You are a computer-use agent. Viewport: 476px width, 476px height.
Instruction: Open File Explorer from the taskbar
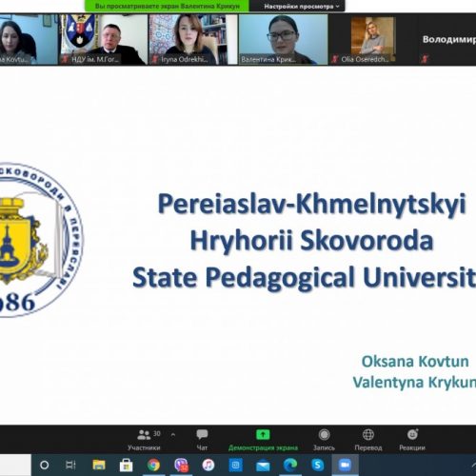coord(99,466)
